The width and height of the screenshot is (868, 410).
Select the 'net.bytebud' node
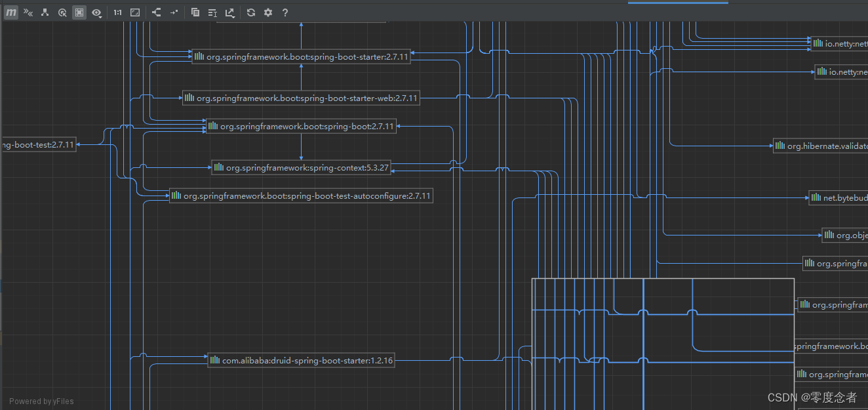[838, 197]
